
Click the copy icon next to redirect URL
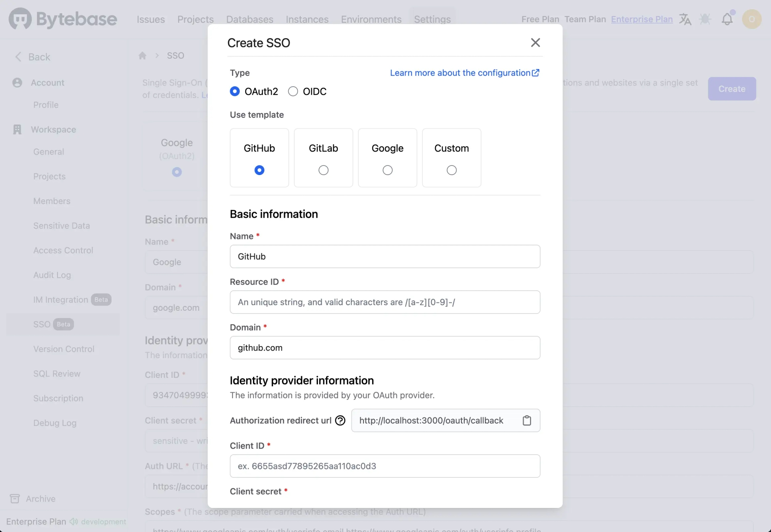pyautogui.click(x=527, y=420)
